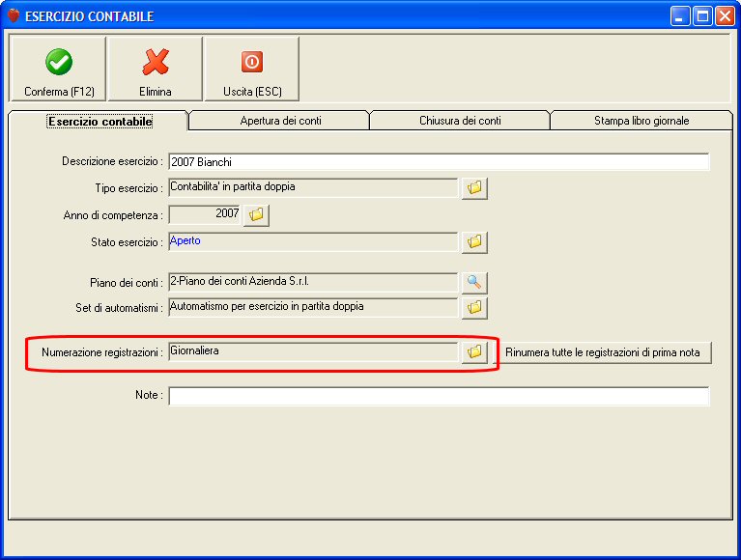Click the 'Stato esercizio :' label
Image resolution: width=741 pixels, height=560 pixels.
click(127, 242)
